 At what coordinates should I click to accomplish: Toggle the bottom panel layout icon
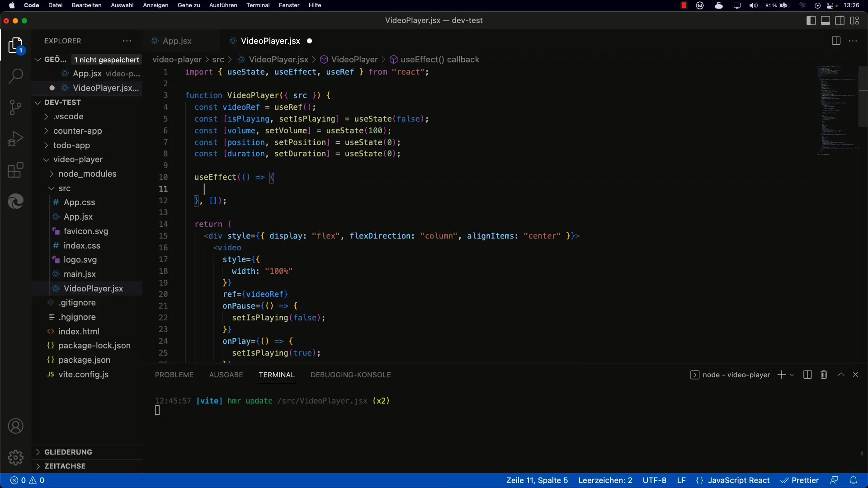coord(826,20)
